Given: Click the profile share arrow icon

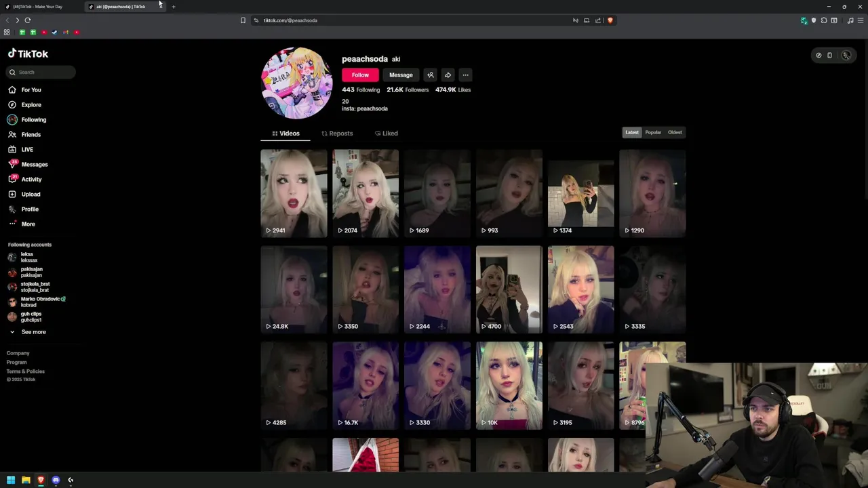Looking at the screenshot, I should [448, 75].
